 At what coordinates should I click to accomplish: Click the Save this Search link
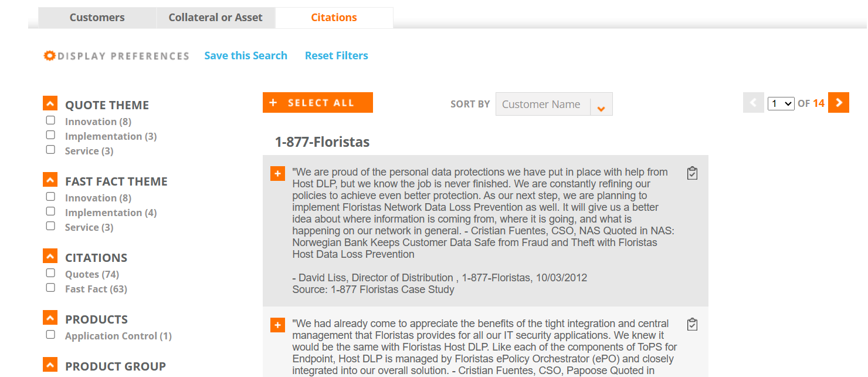pyautogui.click(x=246, y=56)
